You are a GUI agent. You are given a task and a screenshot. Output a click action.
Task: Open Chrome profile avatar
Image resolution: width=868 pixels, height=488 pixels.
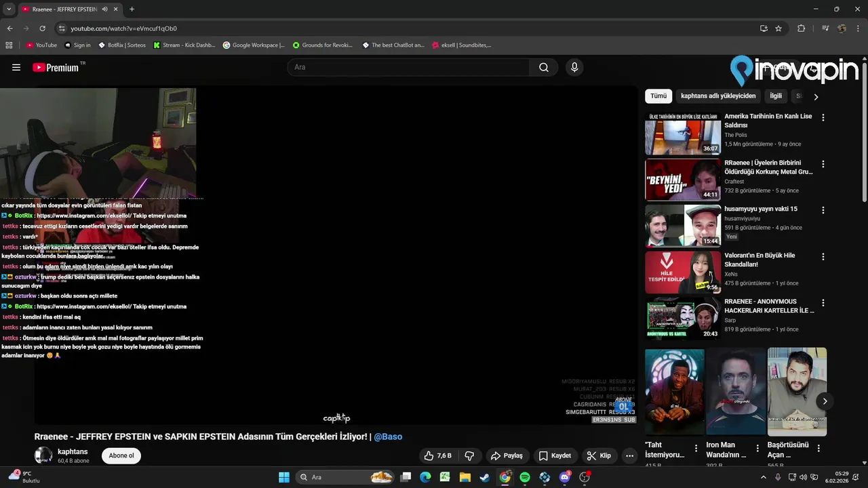pos(842,28)
